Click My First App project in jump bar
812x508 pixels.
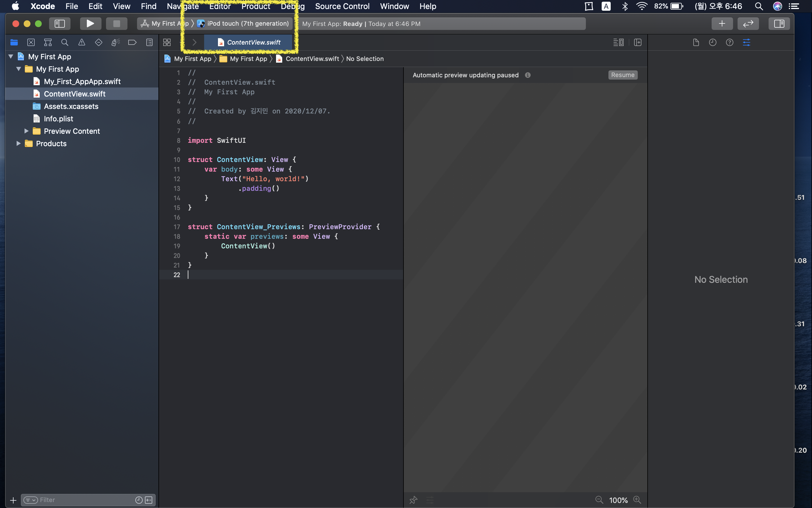pyautogui.click(x=188, y=59)
